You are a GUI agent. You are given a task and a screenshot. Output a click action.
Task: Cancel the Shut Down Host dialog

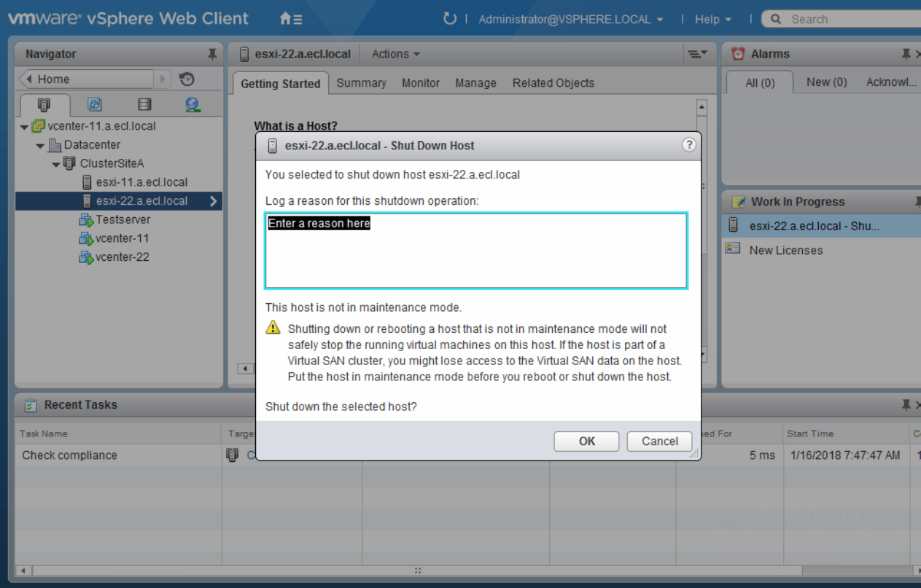(x=659, y=442)
